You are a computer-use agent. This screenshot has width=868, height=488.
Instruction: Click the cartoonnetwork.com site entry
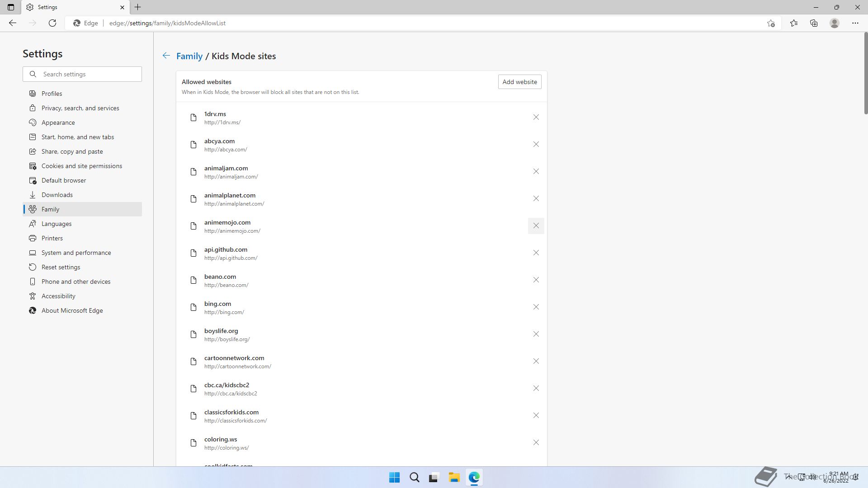(362, 361)
